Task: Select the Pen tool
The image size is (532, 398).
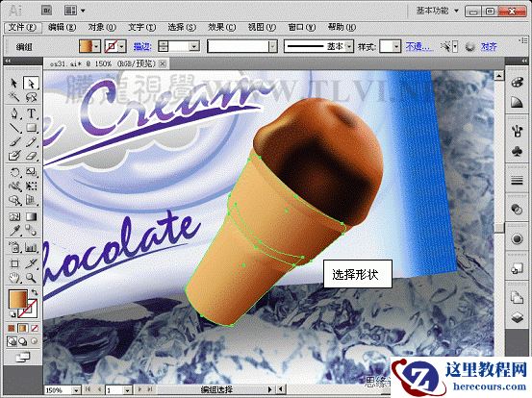Action: tap(13, 113)
